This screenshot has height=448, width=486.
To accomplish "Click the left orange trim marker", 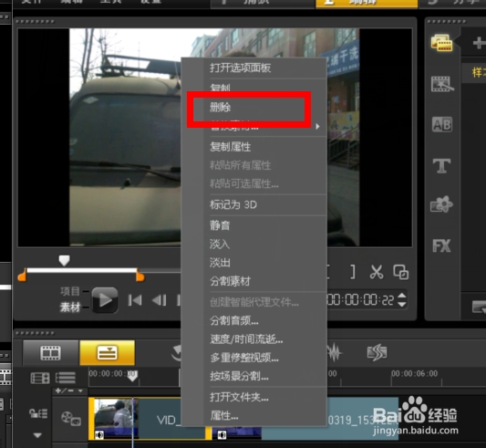I will point(22,276).
